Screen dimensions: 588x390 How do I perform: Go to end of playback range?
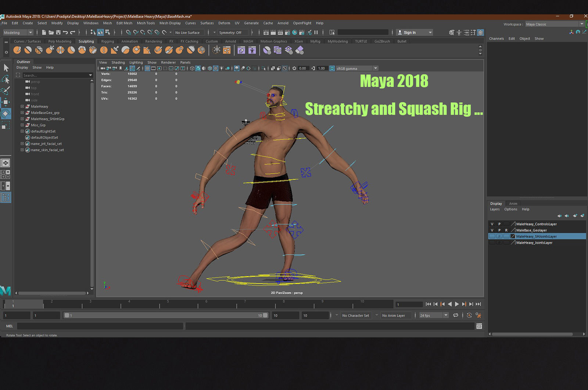click(x=478, y=304)
